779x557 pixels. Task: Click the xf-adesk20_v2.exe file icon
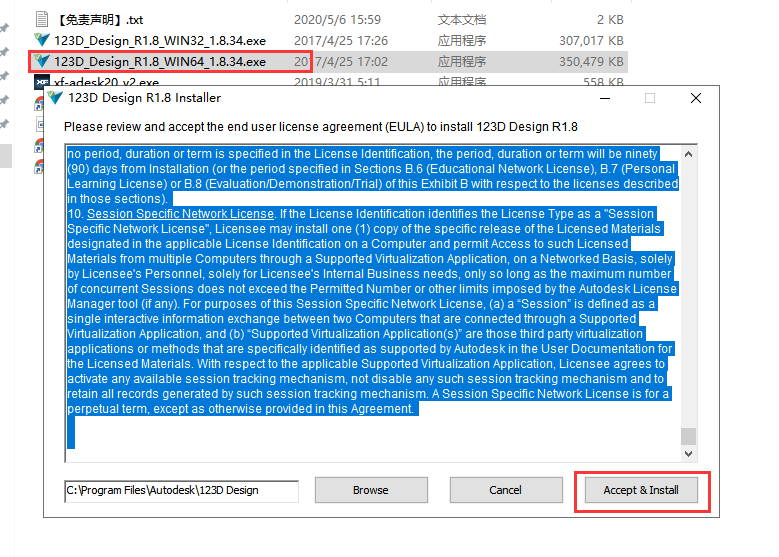click(42, 82)
